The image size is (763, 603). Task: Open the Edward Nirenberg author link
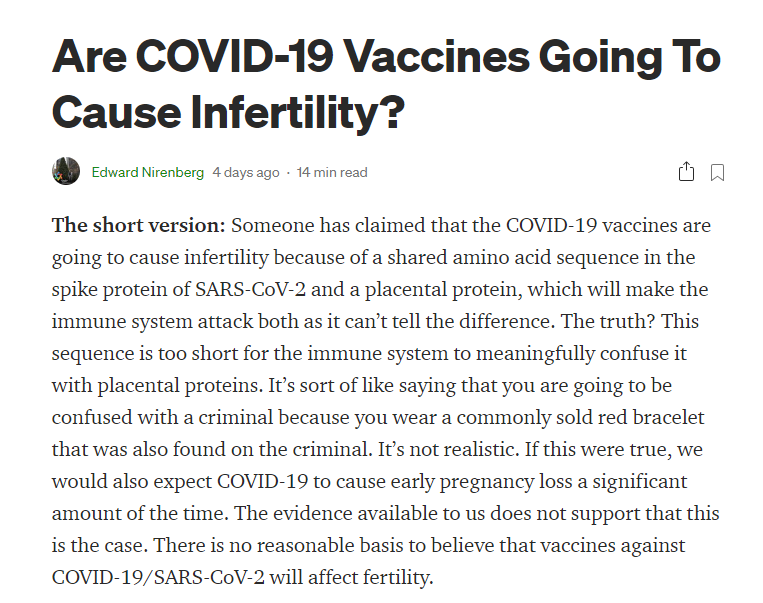147,172
